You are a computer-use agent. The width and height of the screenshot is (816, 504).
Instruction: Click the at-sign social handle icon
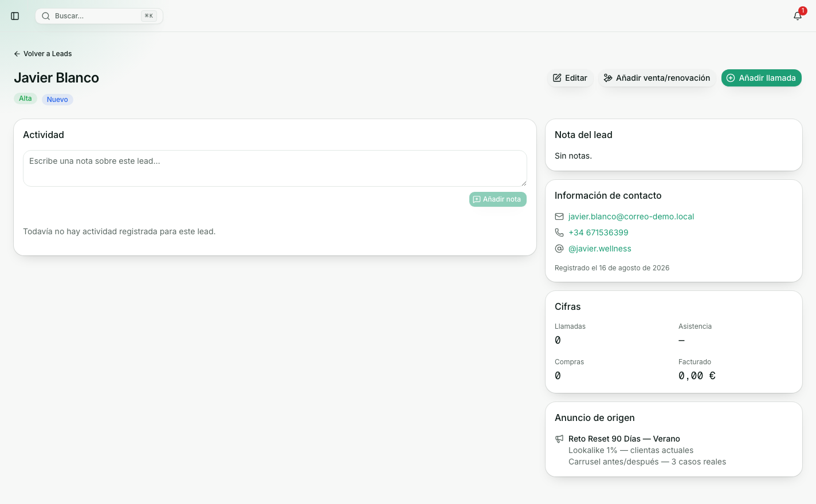click(559, 249)
